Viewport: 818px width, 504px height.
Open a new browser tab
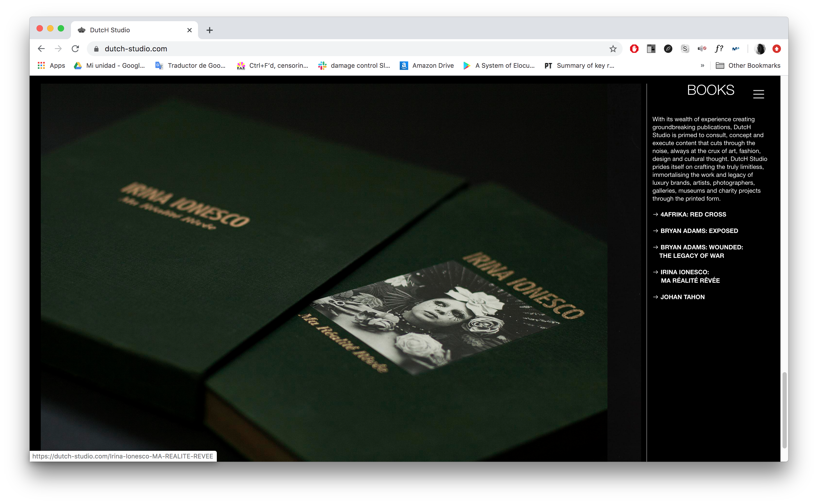(x=210, y=30)
